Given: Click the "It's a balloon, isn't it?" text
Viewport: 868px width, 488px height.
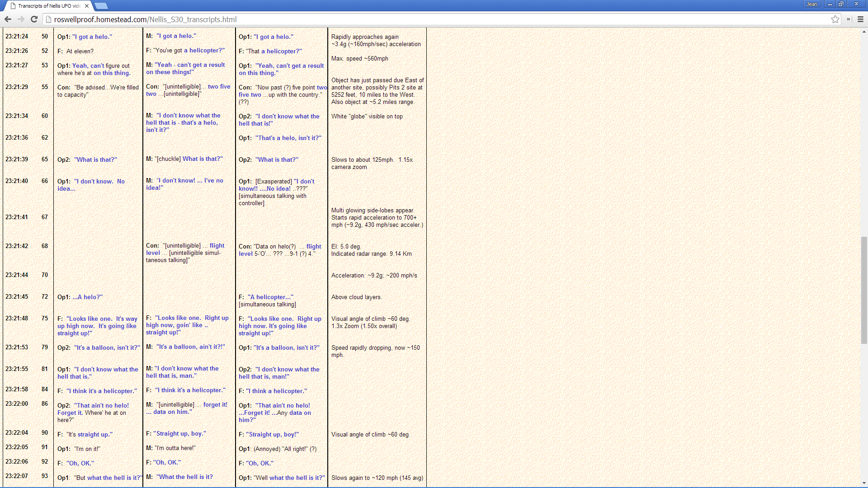Looking at the screenshot, I should pyautogui.click(x=107, y=348).
